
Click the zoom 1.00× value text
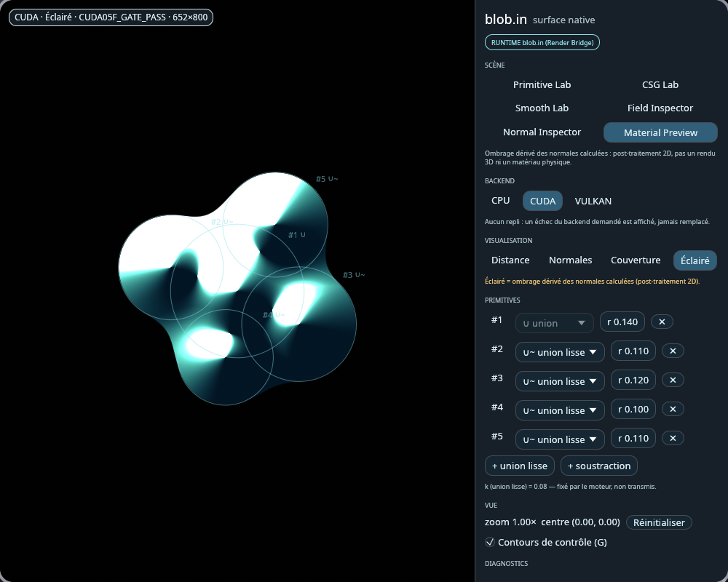coord(510,522)
